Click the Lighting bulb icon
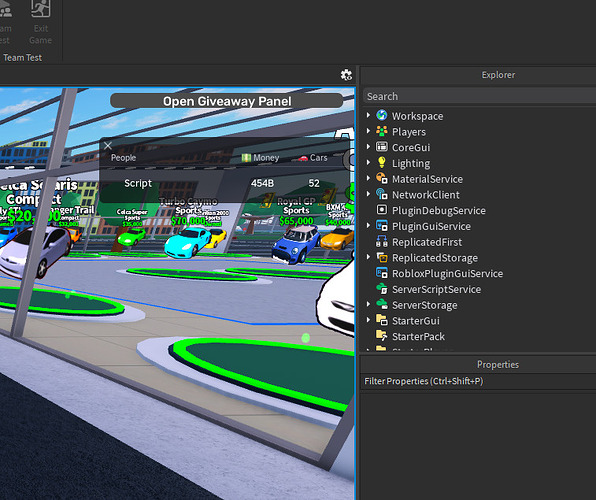Viewport: 596px width, 500px height. coord(382,163)
